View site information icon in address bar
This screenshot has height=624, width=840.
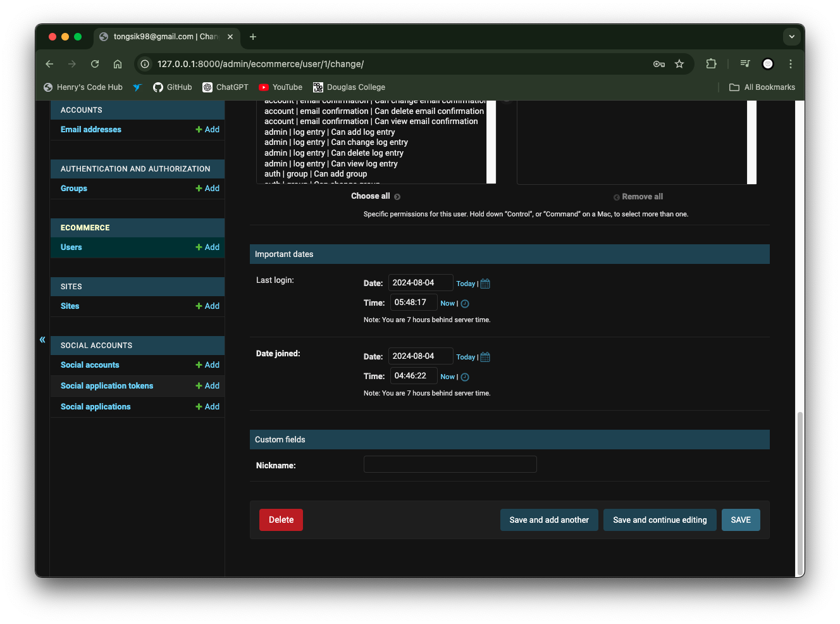pos(145,64)
